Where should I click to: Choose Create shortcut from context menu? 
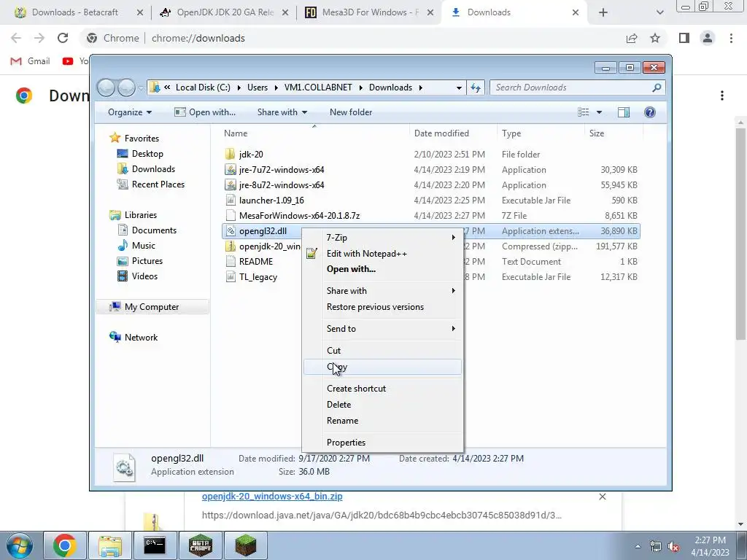pyautogui.click(x=382, y=389)
